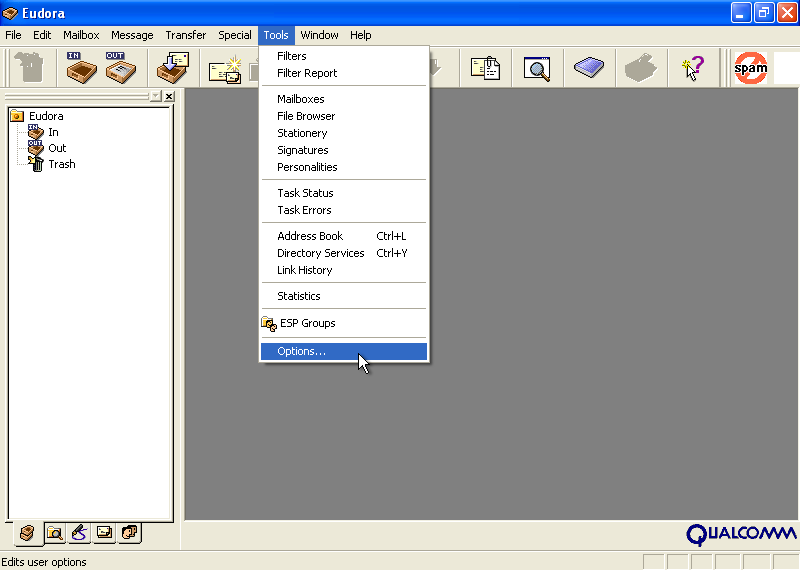Open the In mailbox toolbar icon
800x570 pixels.
tap(81, 67)
